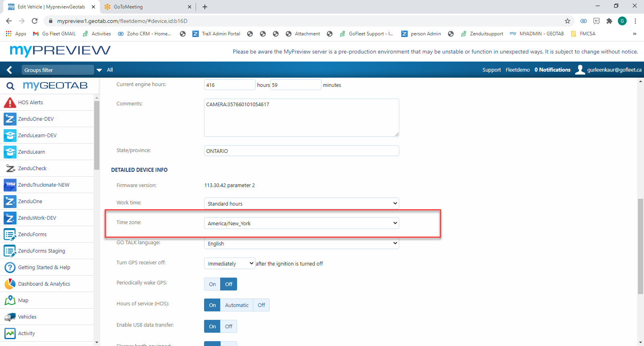The height and width of the screenshot is (346, 644).
Task: Turn Periodically wake GPS Off
Action: click(x=229, y=284)
